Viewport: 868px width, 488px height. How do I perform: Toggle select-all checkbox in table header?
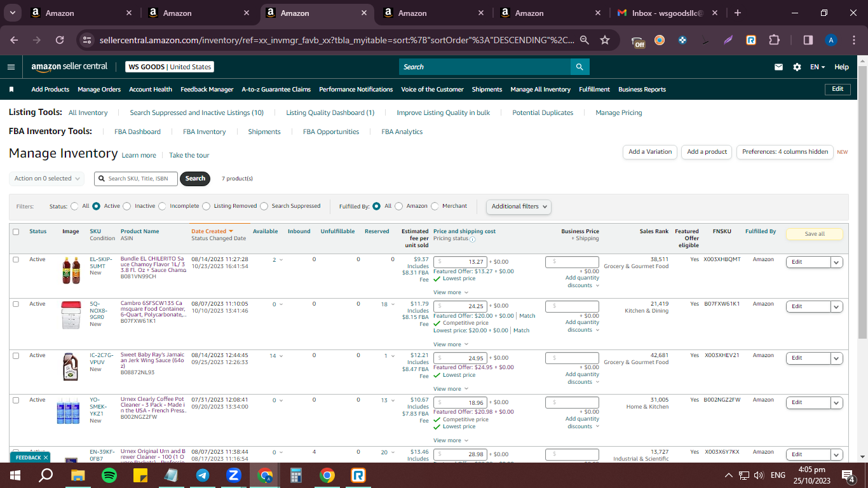pyautogui.click(x=16, y=232)
